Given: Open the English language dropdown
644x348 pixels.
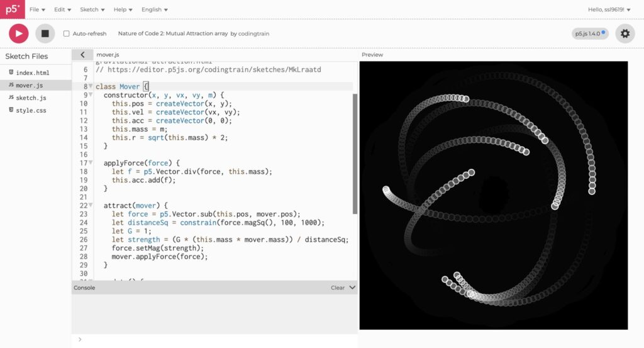Looking at the screenshot, I should 154,9.
